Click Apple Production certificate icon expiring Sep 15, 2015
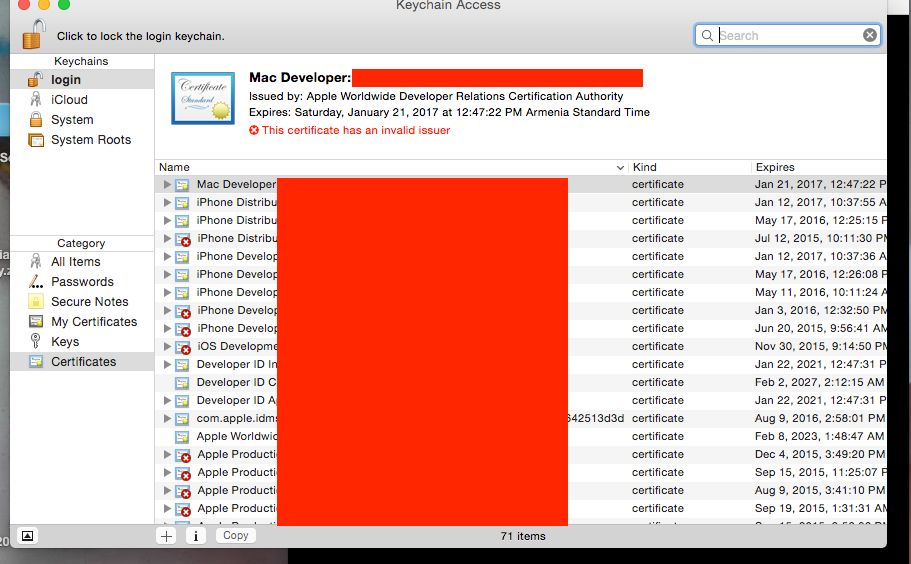The width and height of the screenshot is (911, 564). click(x=183, y=473)
